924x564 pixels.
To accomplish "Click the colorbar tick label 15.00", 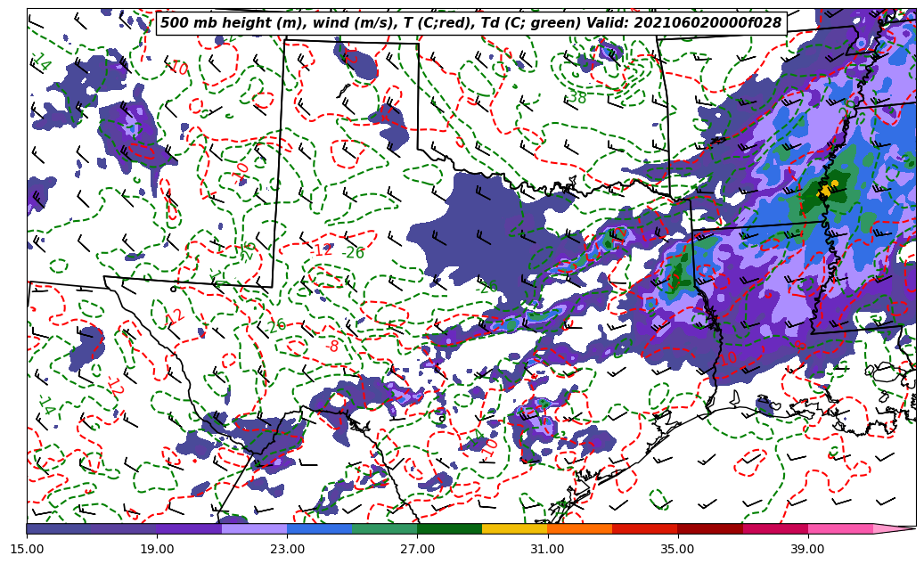I will tap(27, 549).
